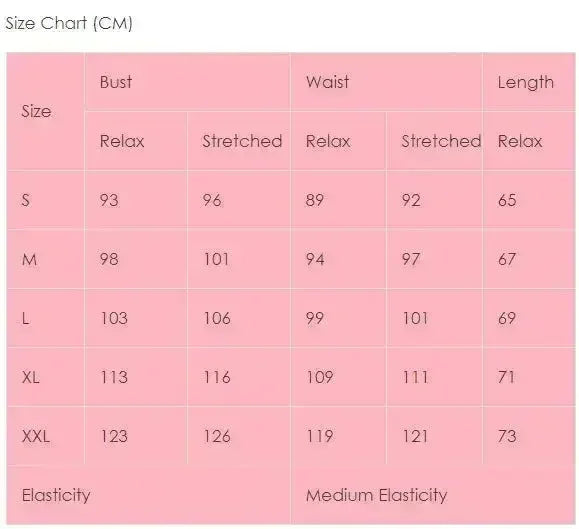
Task: Click length value 73 for XXL
Action: [x=507, y=436]
